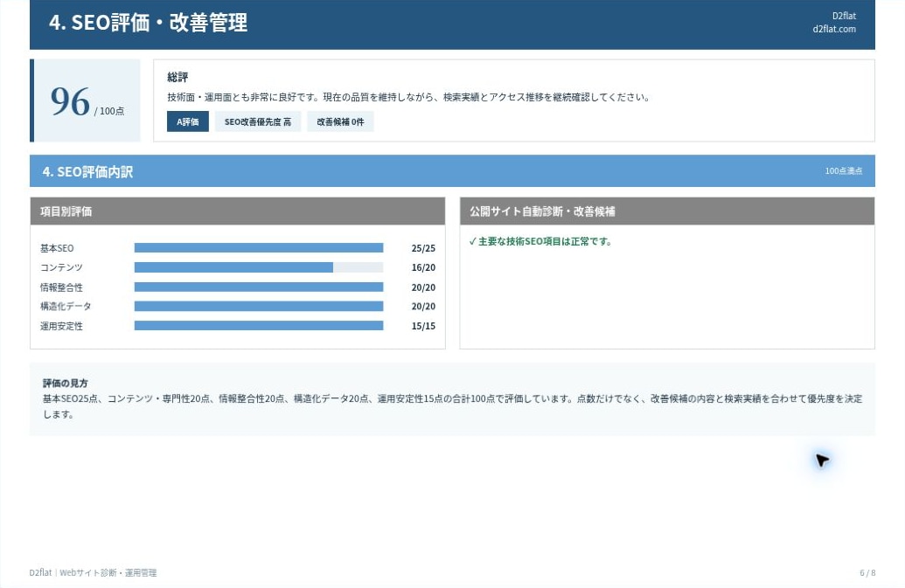The image size is (905, 588).
Task: Click the 16/20 score value
Action: point(423,267)
